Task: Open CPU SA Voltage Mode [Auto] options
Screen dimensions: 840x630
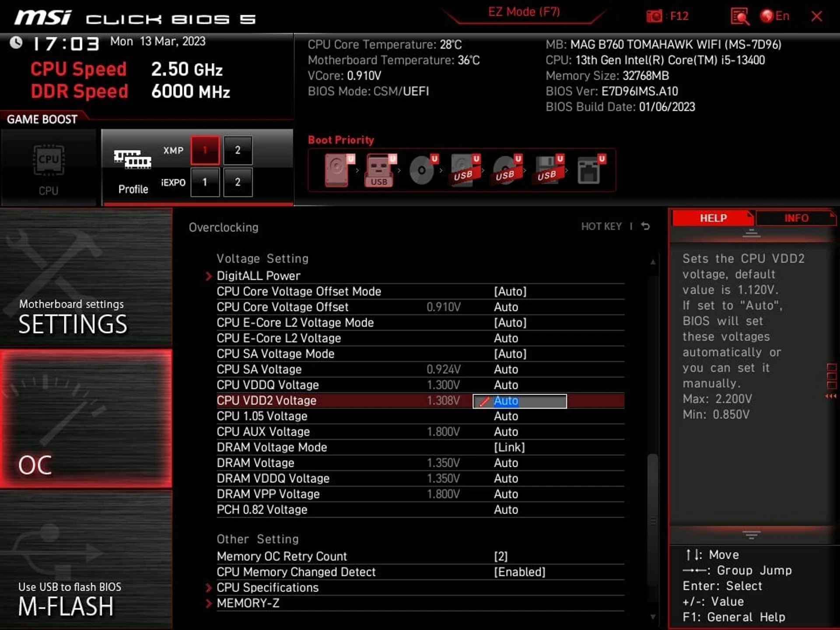Action: click(510, 353)
